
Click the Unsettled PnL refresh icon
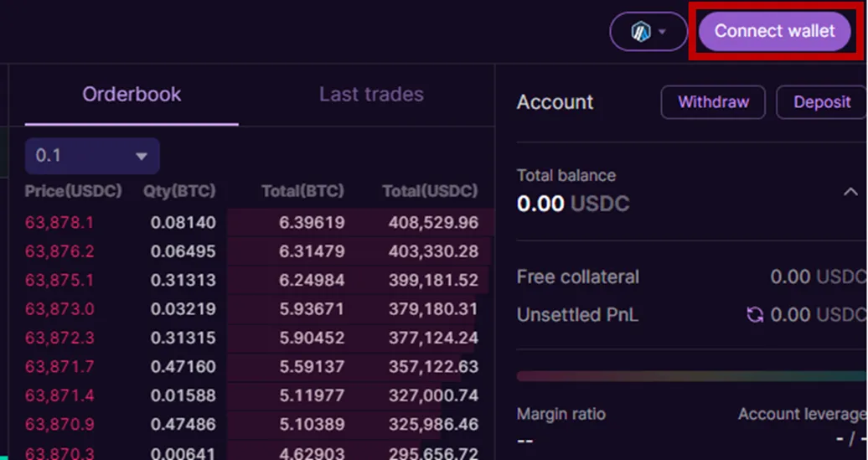click(755, 315)
